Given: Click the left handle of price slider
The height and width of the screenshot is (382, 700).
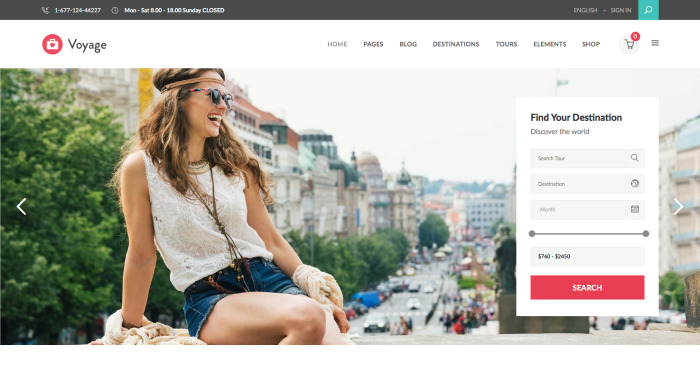Looking at the screenshot, I should (532, 233).
